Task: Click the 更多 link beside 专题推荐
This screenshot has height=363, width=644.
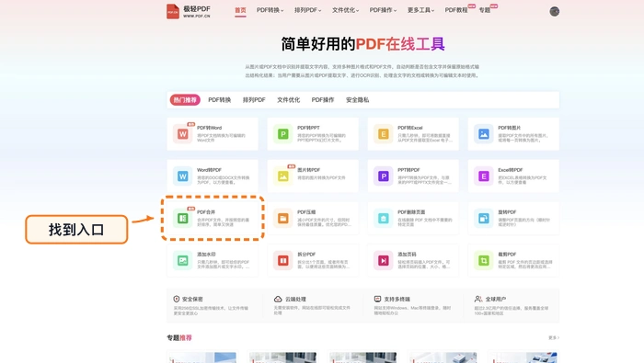Action: click(x=554, y=337)
